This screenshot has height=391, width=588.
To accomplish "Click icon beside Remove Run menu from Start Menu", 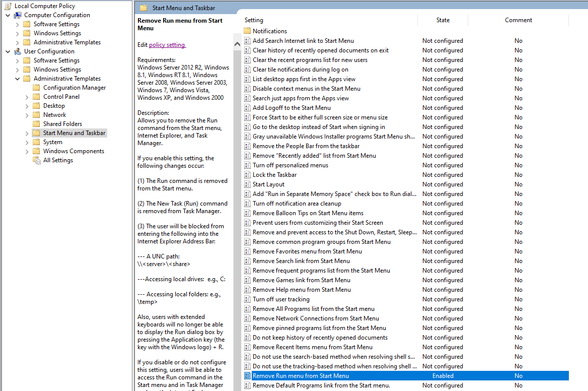I will coord(247,375).
